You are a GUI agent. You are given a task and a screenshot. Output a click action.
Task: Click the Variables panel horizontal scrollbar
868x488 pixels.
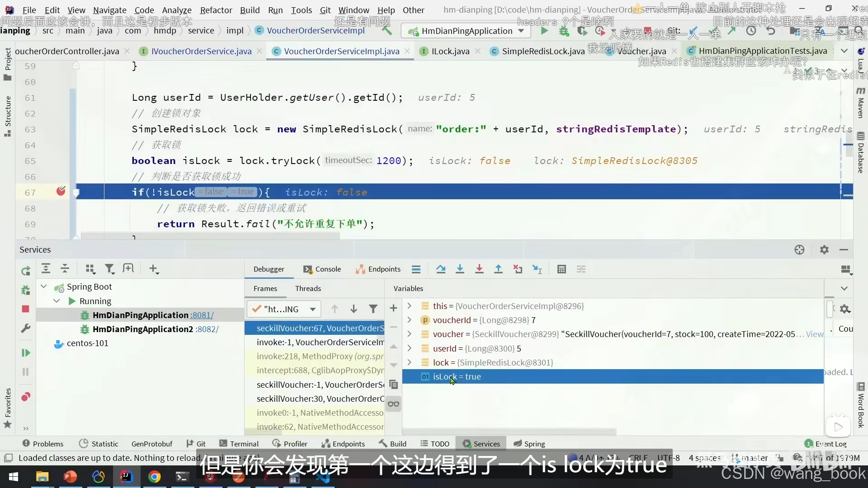point(509,432)
